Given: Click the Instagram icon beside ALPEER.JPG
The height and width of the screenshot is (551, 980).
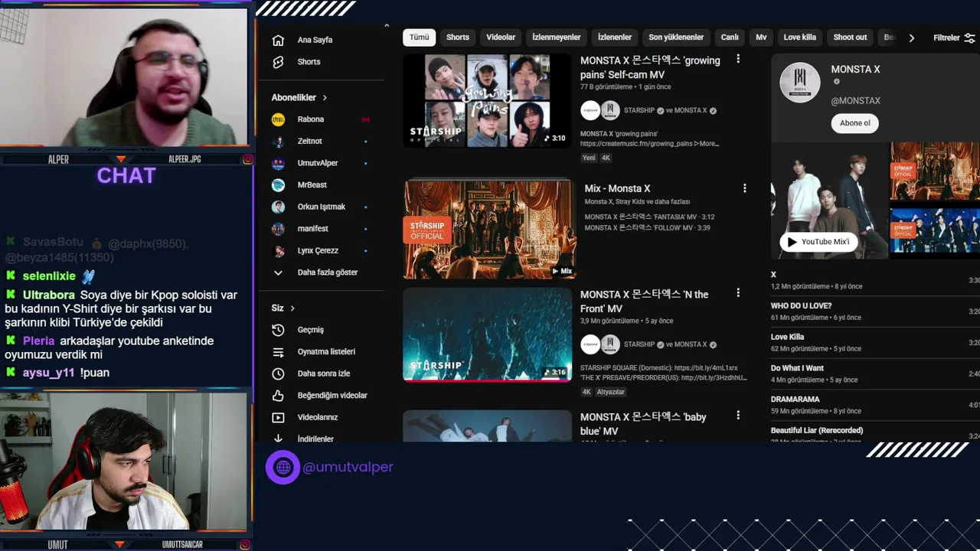Looking at the screenshot, I should point(248,159).
